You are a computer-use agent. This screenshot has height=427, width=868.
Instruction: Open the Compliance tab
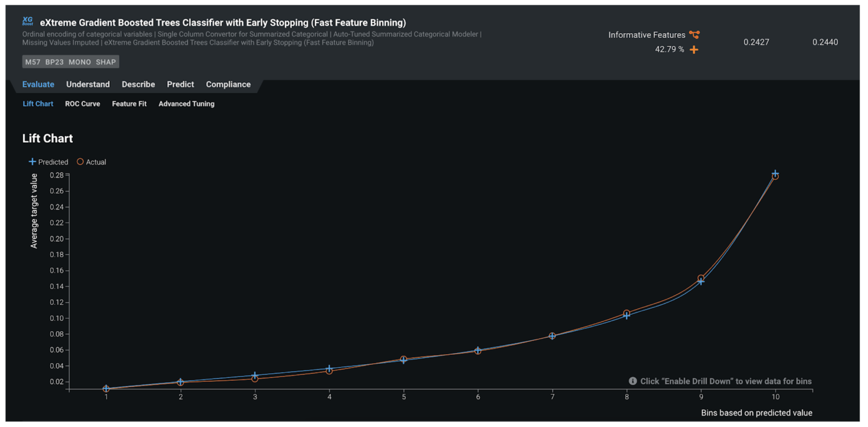[x=228, y=84]
